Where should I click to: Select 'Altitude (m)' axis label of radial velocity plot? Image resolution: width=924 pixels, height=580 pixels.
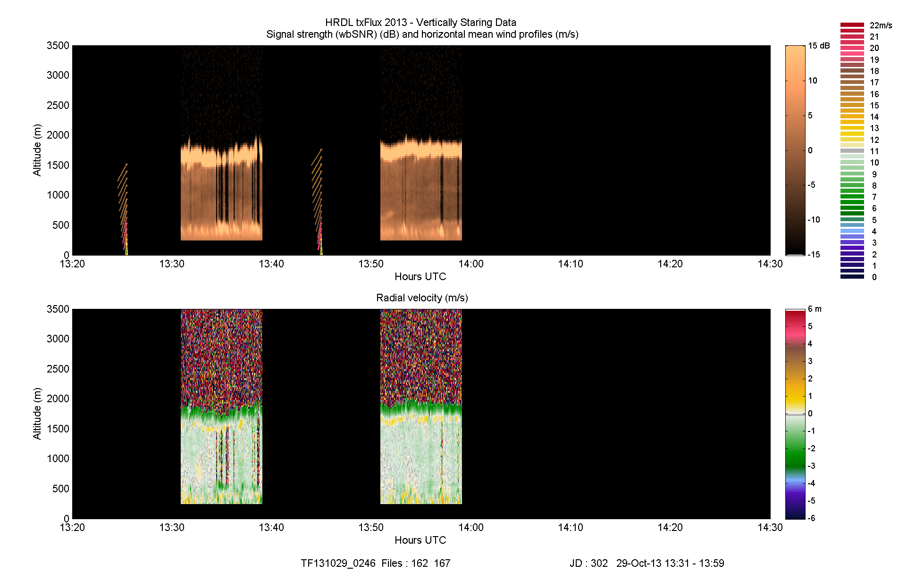(37, 414)
